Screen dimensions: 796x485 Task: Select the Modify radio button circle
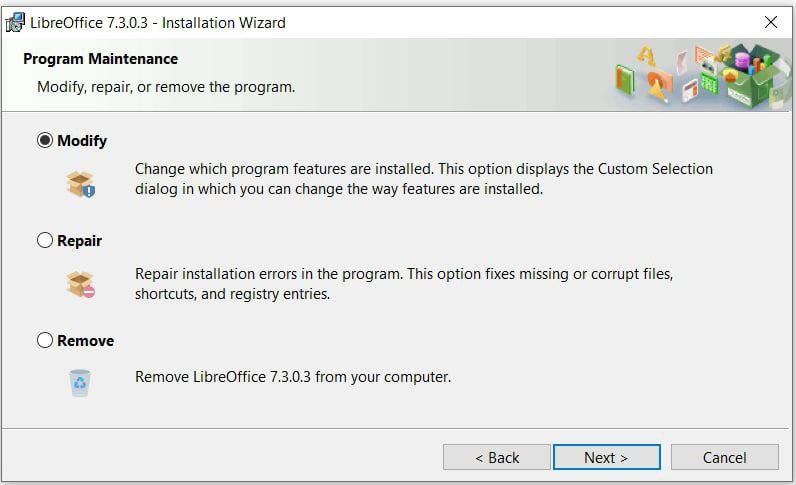pos(45,140)
